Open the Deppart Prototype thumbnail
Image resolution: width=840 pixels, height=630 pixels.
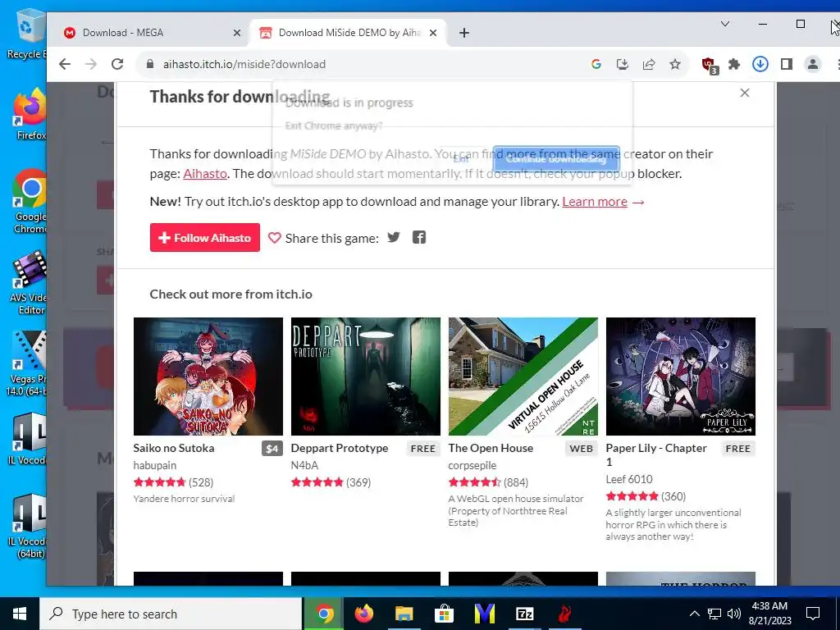(x=365, y=376)
